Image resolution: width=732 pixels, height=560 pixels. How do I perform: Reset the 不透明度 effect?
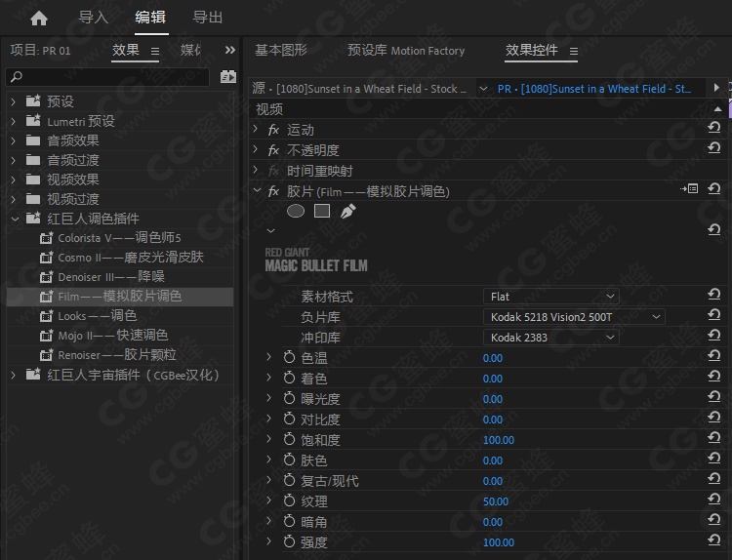pos(713,147)
